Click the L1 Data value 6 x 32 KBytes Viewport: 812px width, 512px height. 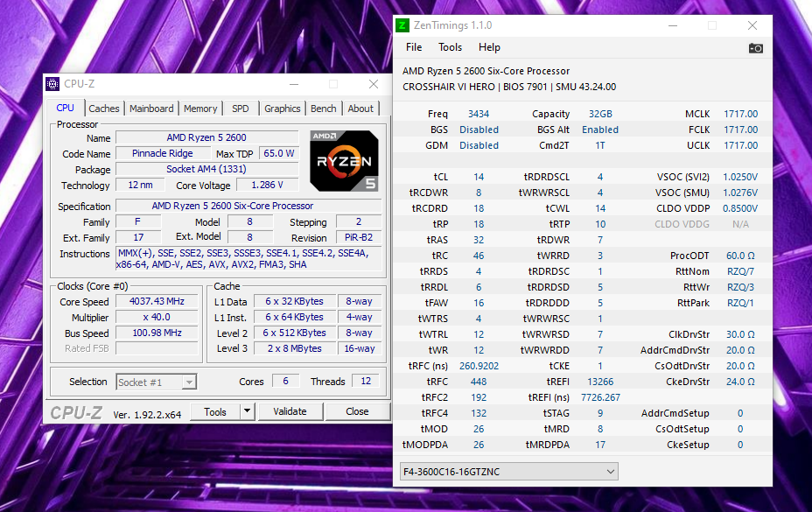[294, 301]
